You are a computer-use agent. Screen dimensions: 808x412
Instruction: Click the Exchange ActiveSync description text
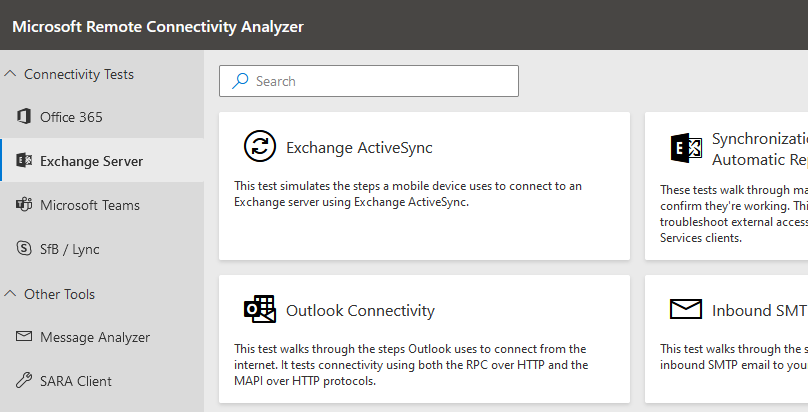[408, 194]
